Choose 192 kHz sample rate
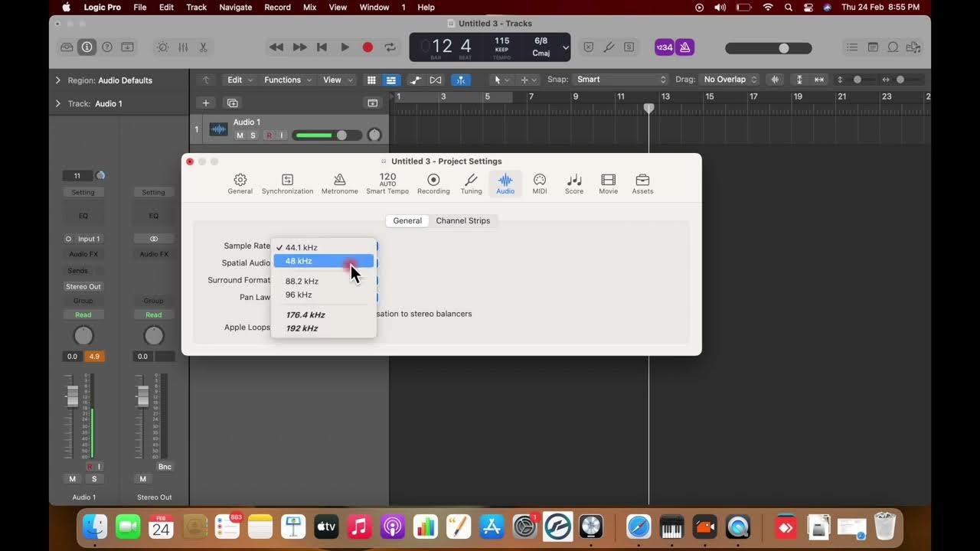Image resolution: width=980 pixels, height=551 pixels. 324,328
